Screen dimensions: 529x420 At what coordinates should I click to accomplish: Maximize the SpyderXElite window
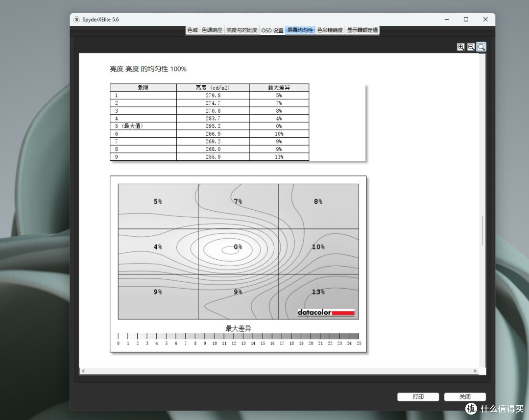466,20
